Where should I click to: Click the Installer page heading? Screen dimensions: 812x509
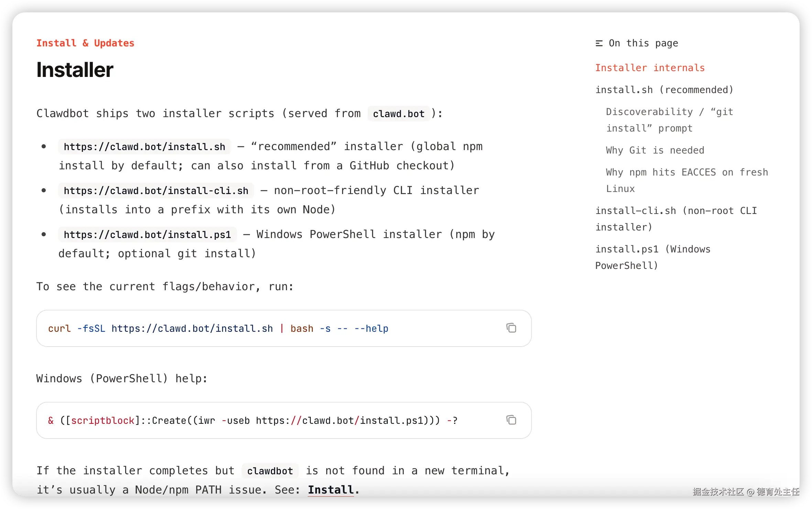pos(75,70)
